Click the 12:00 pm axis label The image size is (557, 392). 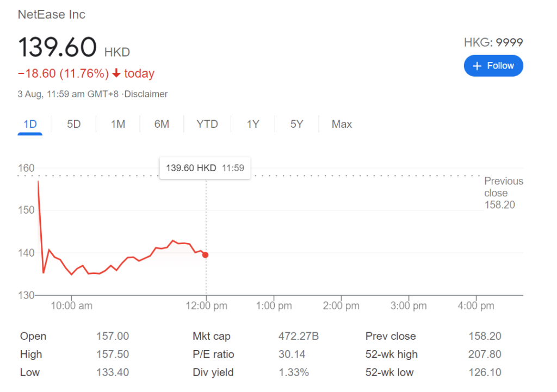click(x=206, y=306)
